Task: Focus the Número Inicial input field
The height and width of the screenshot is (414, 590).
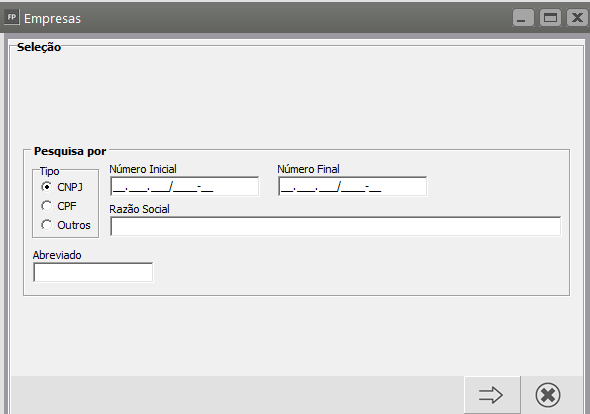Action: point(185,186)
